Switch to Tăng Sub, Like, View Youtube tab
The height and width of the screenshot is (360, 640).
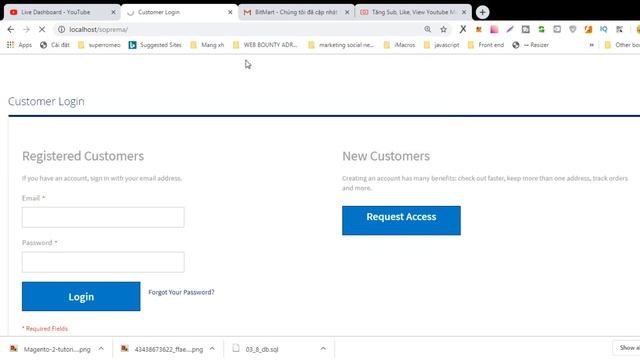coord(412,12)
